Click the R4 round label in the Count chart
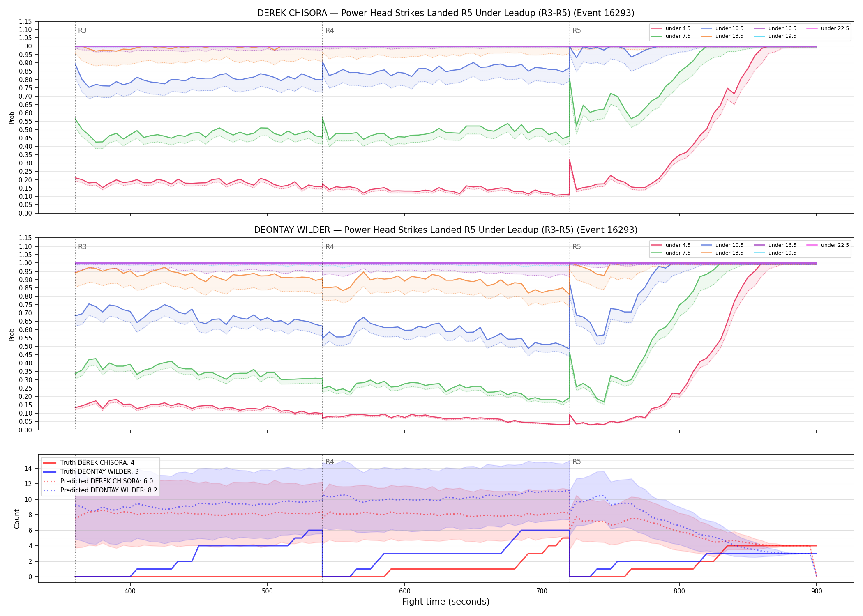This screenshot has width=863, height=616. [330, 462]
